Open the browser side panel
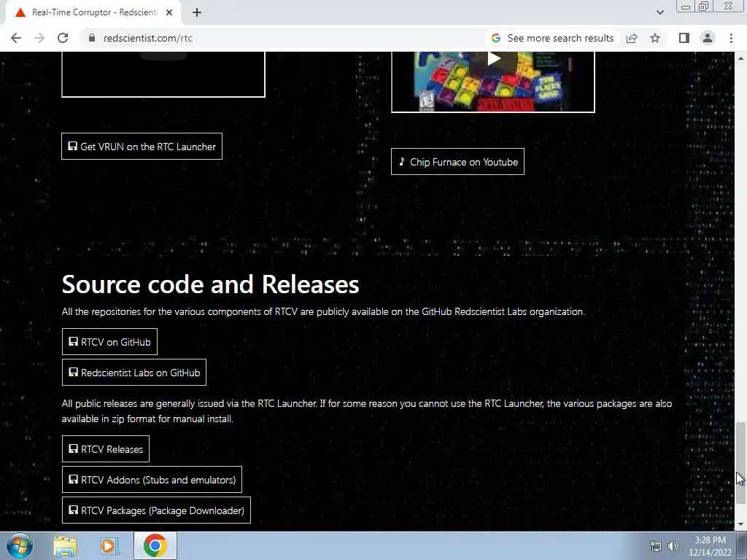The image size is (747, 560). [x=684, y=38]
